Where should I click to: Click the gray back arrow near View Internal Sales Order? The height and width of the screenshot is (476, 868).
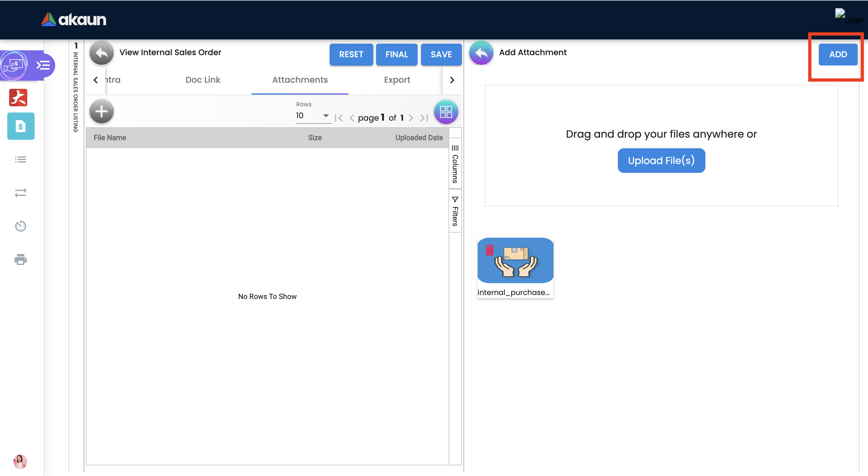pos(101,53)
